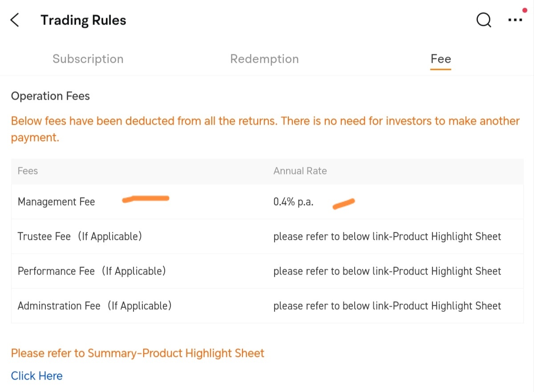
Task: Click the Annual Rate column header
Action: pos(300,171)
